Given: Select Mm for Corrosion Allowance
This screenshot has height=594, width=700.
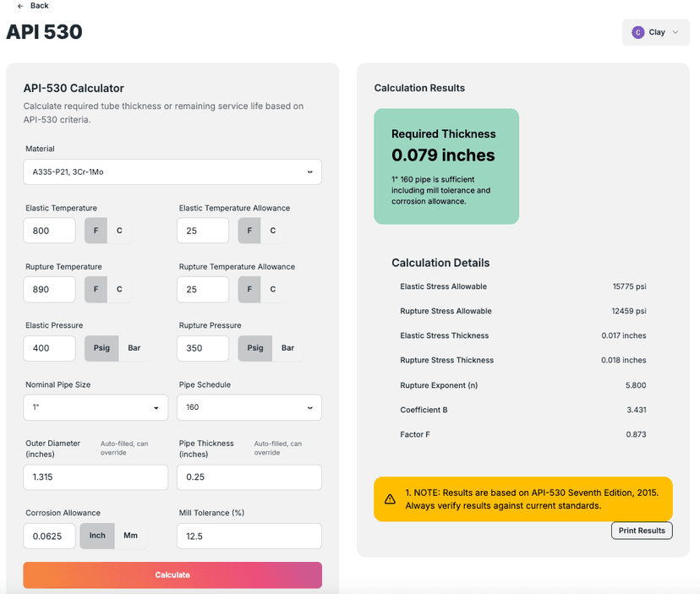Looking at the screenshot, I should tap(130, 536).
